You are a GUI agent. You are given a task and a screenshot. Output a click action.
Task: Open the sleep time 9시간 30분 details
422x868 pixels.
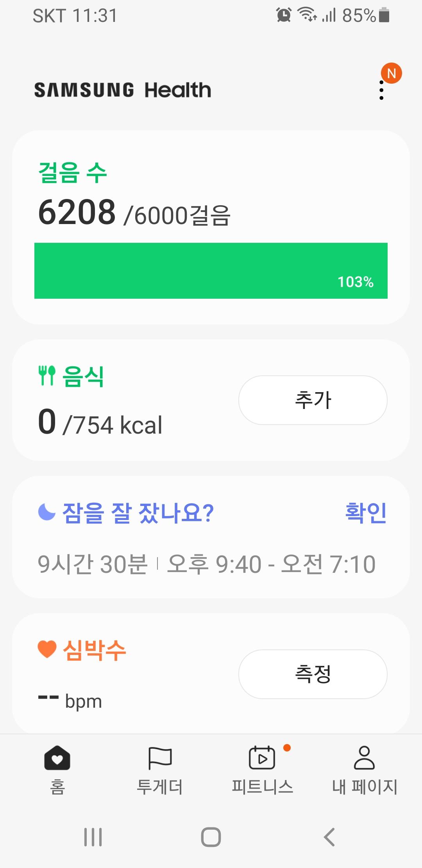(93, 564)
